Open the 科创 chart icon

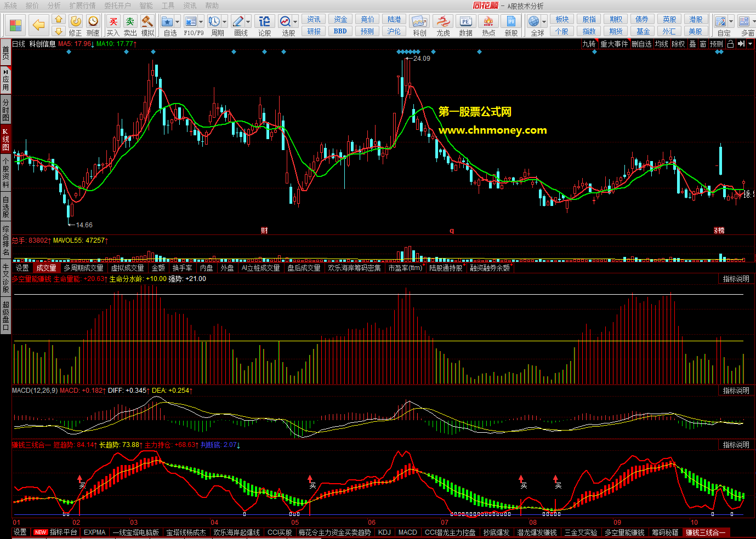(419, 21)
